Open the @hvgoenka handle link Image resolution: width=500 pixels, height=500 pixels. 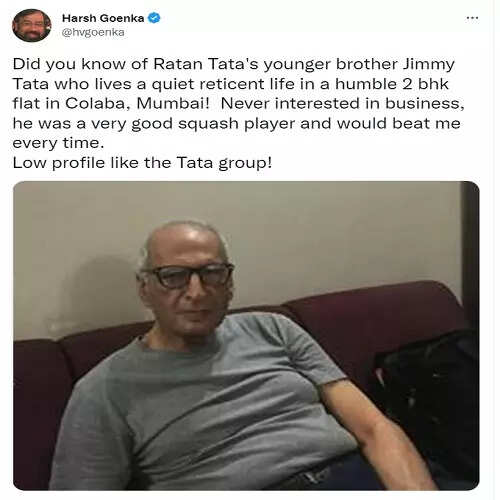click(93, 32)
